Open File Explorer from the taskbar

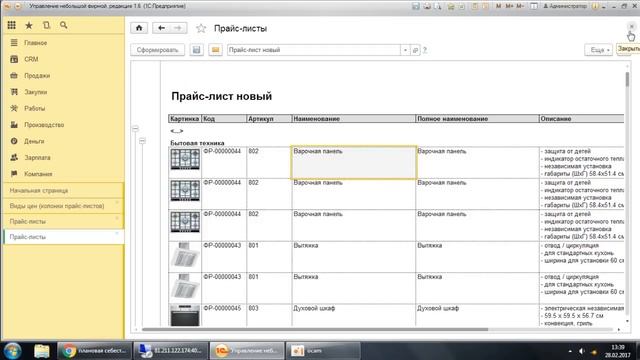click(41, 351)
